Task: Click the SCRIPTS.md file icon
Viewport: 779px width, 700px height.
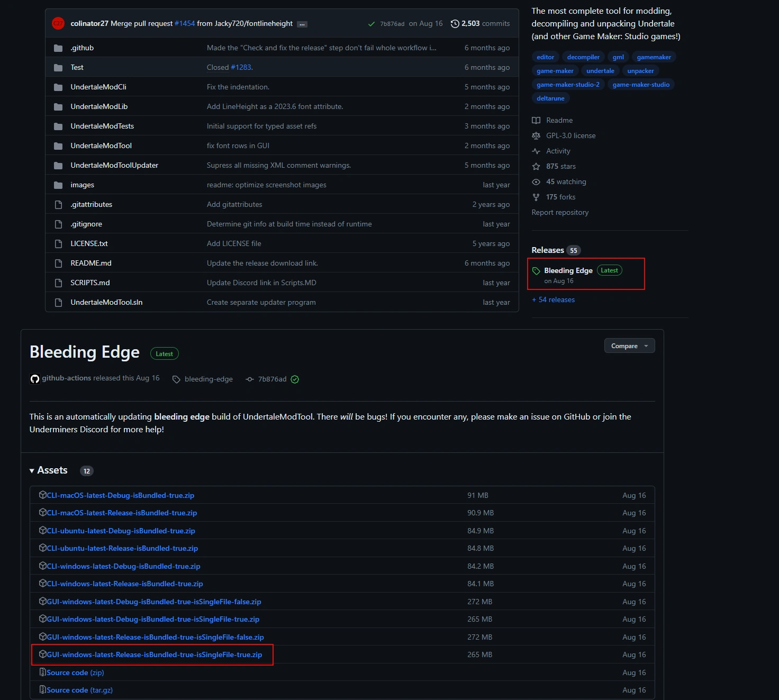Action: [58, 283]
